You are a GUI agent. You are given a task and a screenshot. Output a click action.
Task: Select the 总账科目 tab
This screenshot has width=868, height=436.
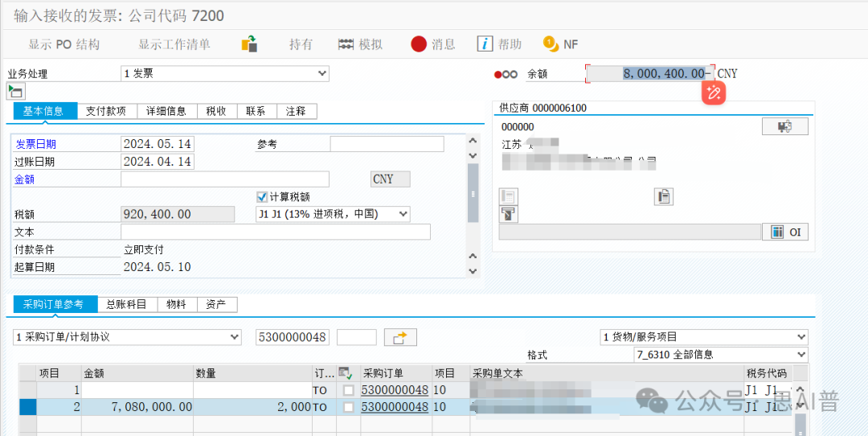126,304
